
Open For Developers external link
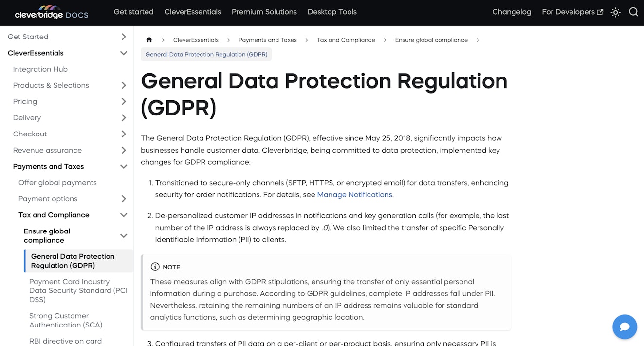572,12
